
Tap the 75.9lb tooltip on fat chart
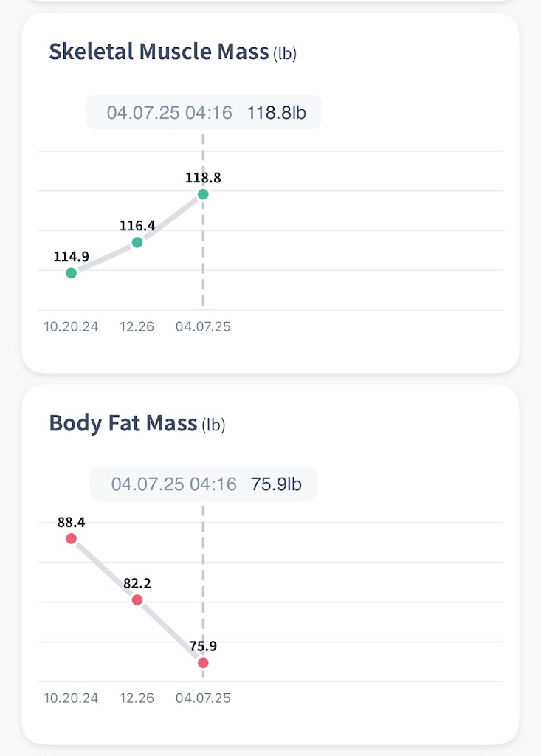click(x=204, y=484)
